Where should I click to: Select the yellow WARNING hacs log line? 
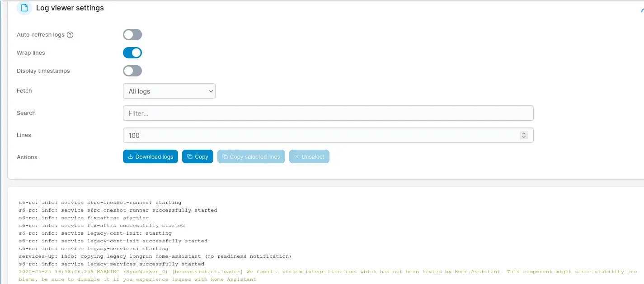click(x=328, y=275)
